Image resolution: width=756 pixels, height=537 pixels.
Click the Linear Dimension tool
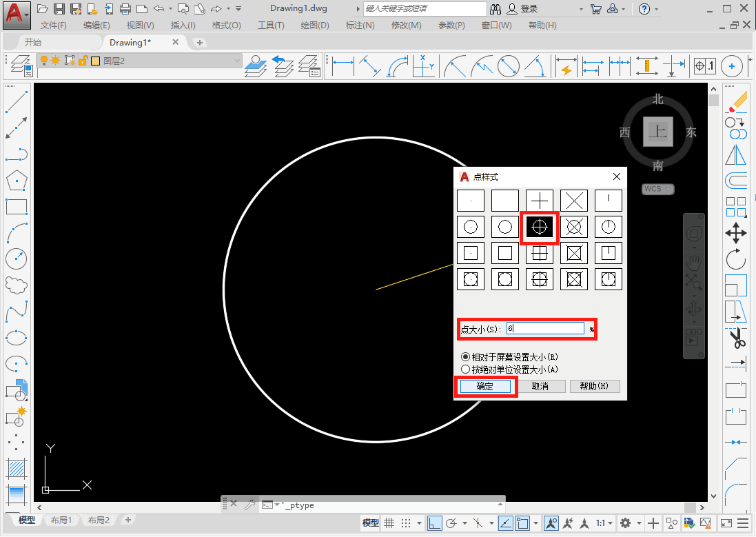[x=343, y=67]
